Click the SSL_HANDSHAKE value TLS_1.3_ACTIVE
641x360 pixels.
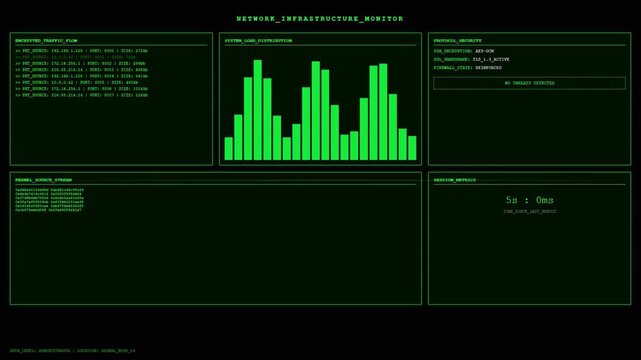(x=491, y=60)
